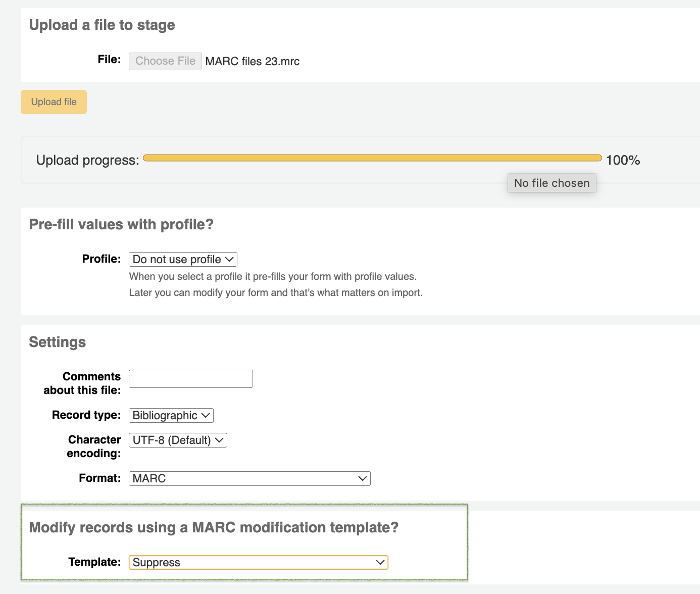Click the "Format:" label
Viewport: 700px width, 594px height.
pos(100,478)
